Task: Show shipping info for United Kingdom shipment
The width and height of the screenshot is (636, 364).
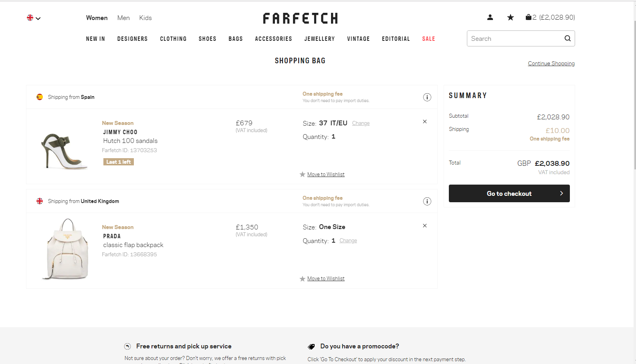Action: 427,201
